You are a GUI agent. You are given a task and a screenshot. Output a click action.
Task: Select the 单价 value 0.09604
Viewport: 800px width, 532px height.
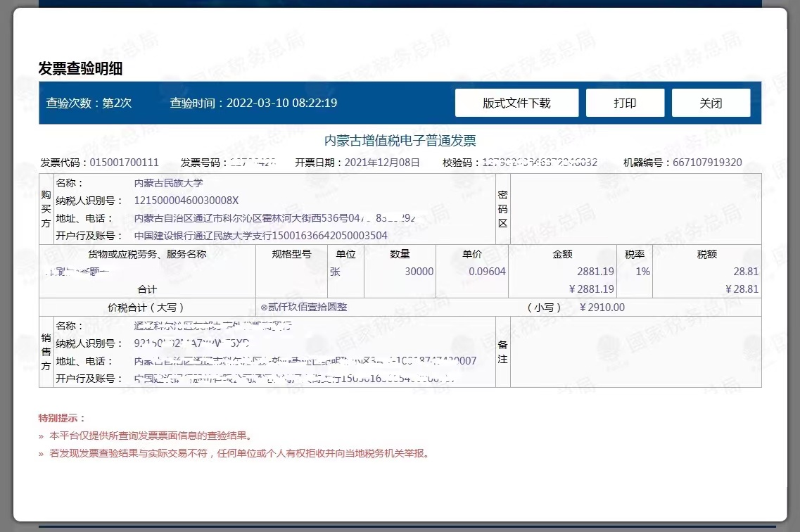(x=487, y=272)
